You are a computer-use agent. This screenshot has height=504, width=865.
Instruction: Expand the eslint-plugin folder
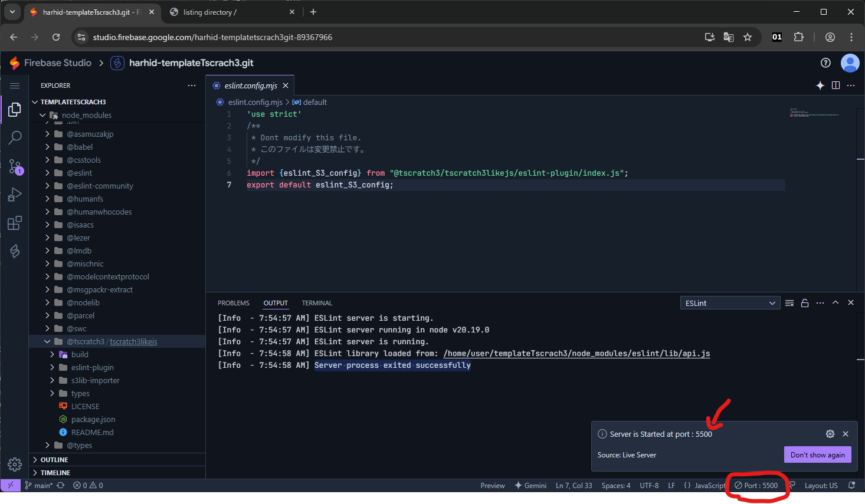point(92,367)
